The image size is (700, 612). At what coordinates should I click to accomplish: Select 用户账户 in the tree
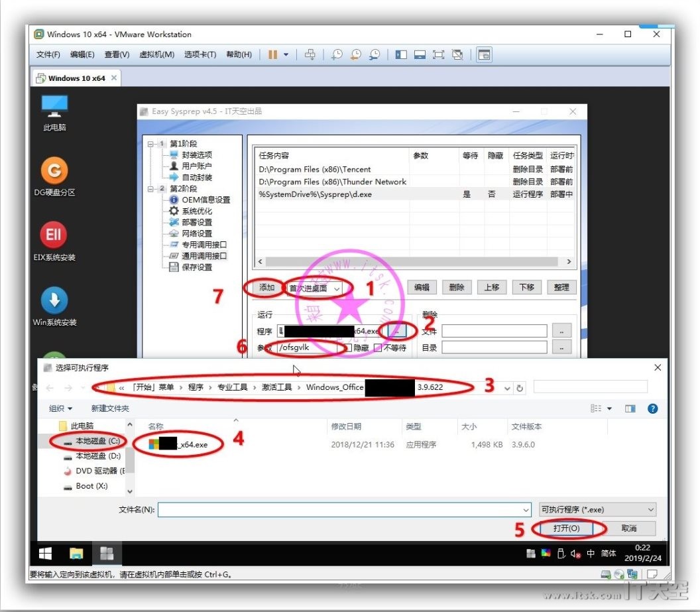197,166
